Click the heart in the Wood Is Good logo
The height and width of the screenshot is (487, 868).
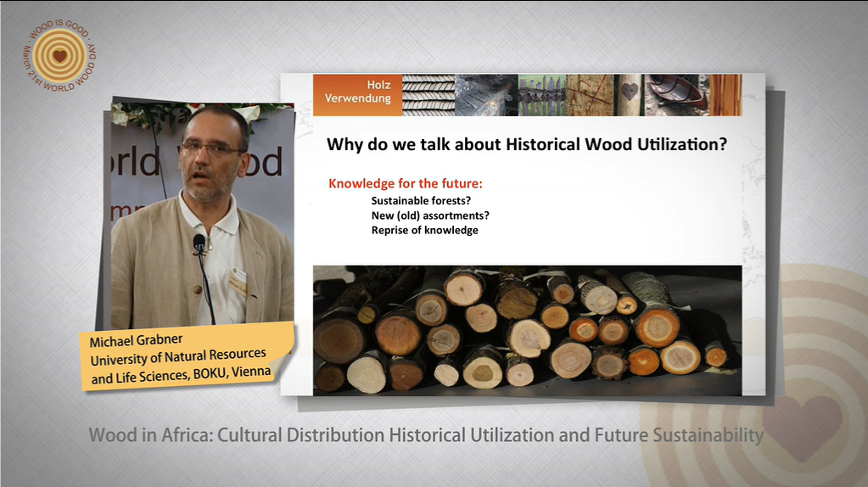coord(59,56)
